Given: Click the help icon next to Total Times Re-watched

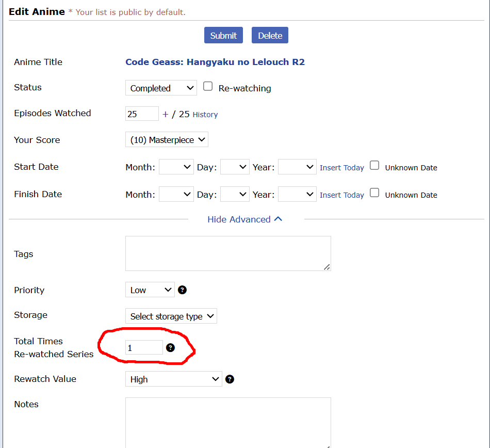Looking at the screenshot, I should pyautogui.click(x=170, y=348).
